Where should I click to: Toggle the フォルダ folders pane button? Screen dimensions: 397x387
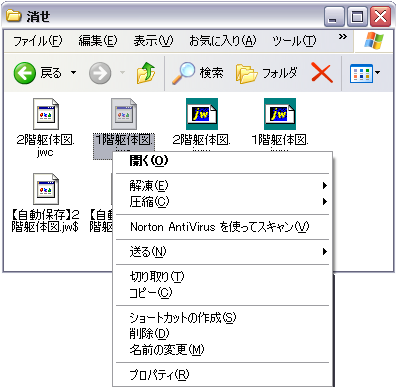(266, 73)
